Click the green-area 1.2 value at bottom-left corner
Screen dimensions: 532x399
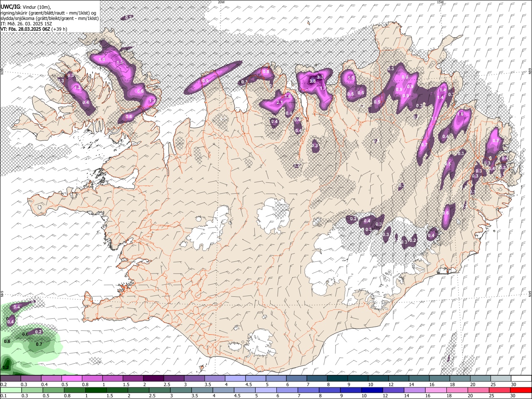(x=6, y=367)
